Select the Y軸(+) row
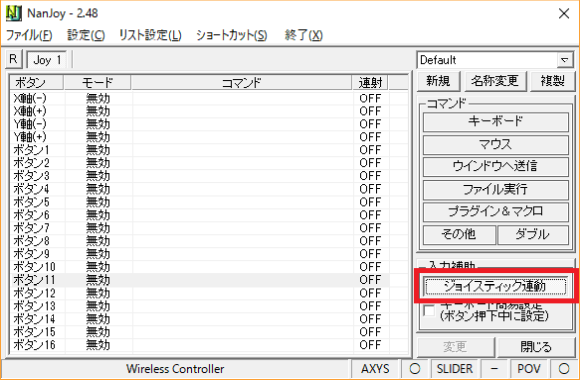 click(x=200, y=137)
